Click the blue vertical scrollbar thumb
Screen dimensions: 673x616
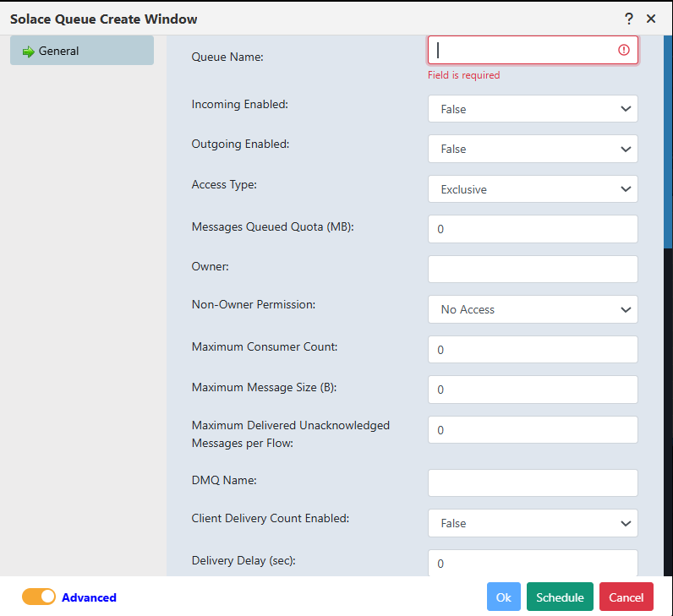668,142
